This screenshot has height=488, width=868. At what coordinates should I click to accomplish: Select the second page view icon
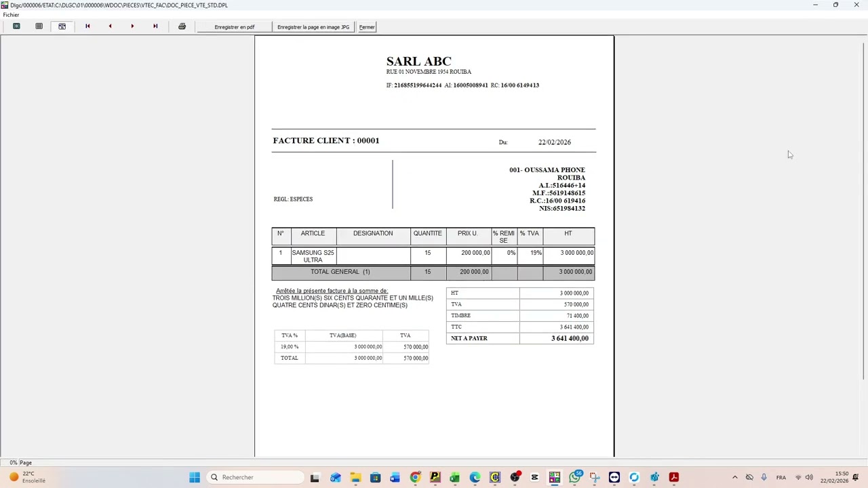click(x=39, y=26)
